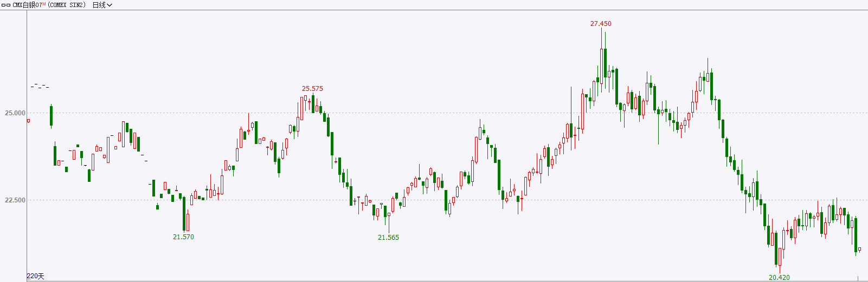Click the 25.000 price axis label

pos(15,113)
